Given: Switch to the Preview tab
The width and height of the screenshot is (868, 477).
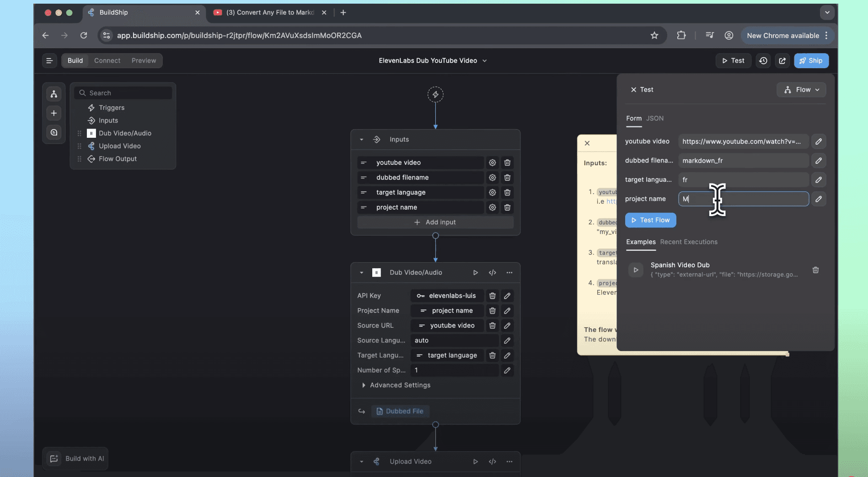Looking at the screenshot, I should click(144, 60).
